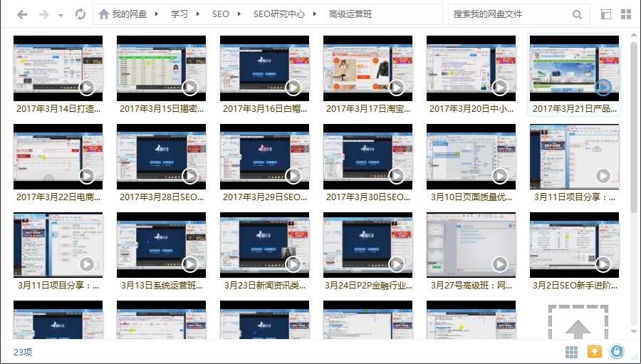Play the 2017年3月21日产品 video
The height and width of the screenshot is (364, 641).
[603, 87]
